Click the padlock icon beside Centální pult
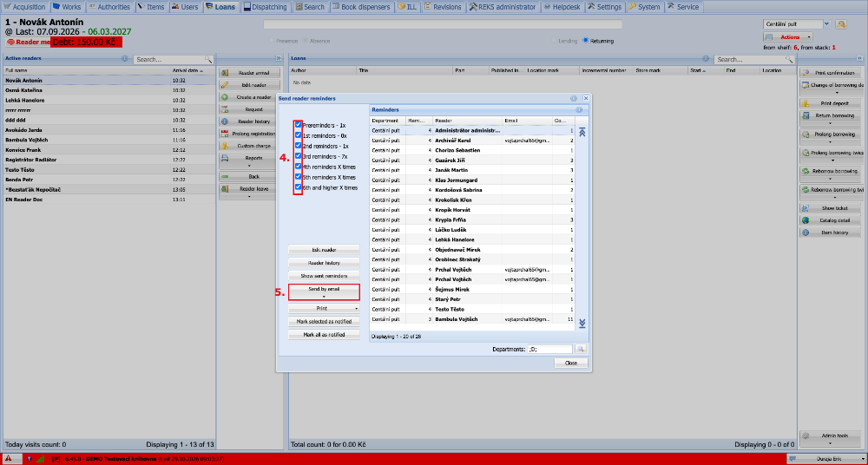 (x=841, y=24)
